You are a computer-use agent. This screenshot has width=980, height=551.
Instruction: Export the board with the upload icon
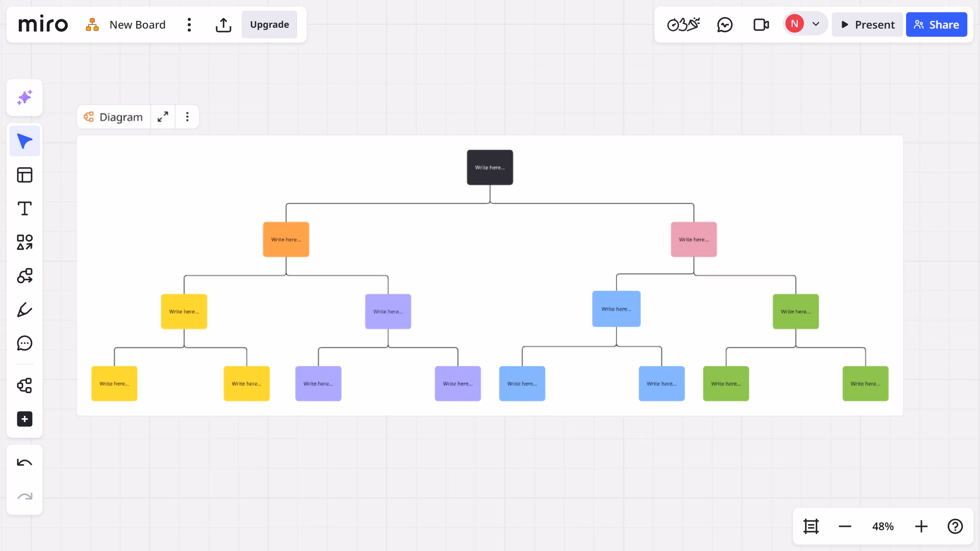pos(223,25)
